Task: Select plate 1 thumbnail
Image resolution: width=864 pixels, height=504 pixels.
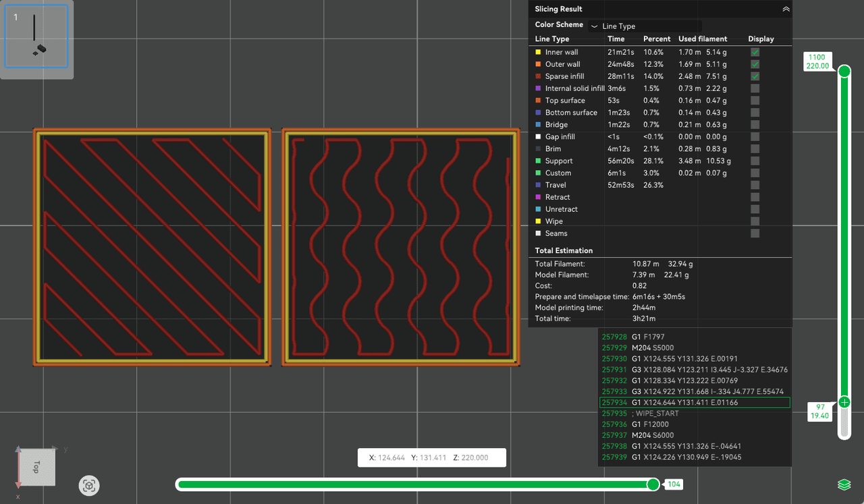Action: (36, 36)
